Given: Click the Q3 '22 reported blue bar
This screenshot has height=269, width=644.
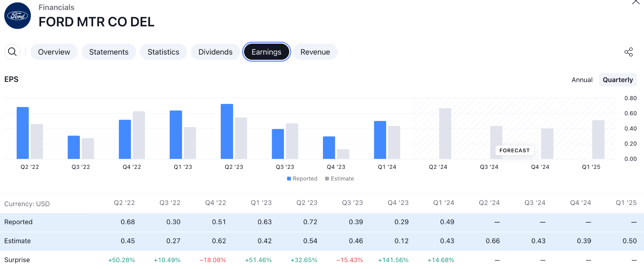Looking at the screenshot, I should (x=74, y=147).
